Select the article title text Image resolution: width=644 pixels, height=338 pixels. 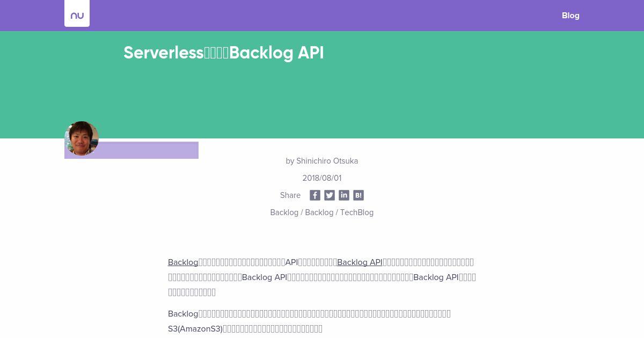tap(224, 53)
